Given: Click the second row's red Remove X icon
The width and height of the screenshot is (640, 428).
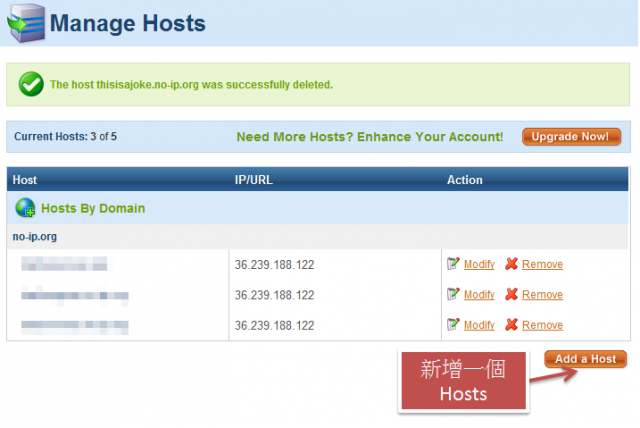Looking at the screenshot, I should (x=511, y=294).
